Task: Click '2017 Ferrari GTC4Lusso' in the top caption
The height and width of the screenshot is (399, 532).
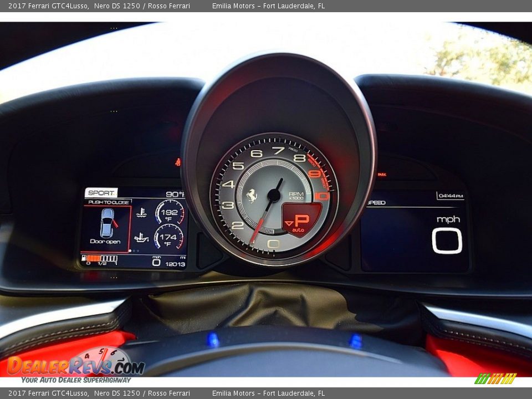Action: 48,6
